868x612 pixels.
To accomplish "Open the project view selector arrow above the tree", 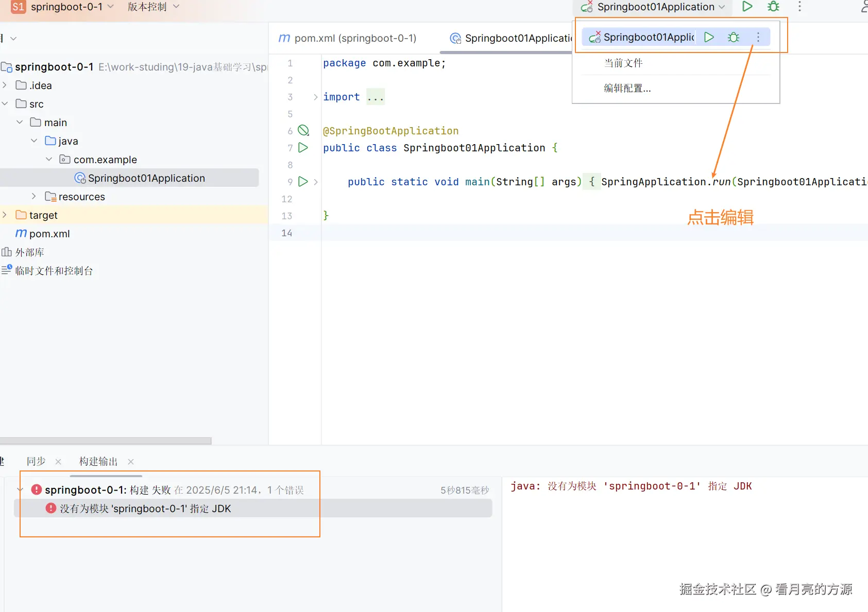I will tap(13, 39).
